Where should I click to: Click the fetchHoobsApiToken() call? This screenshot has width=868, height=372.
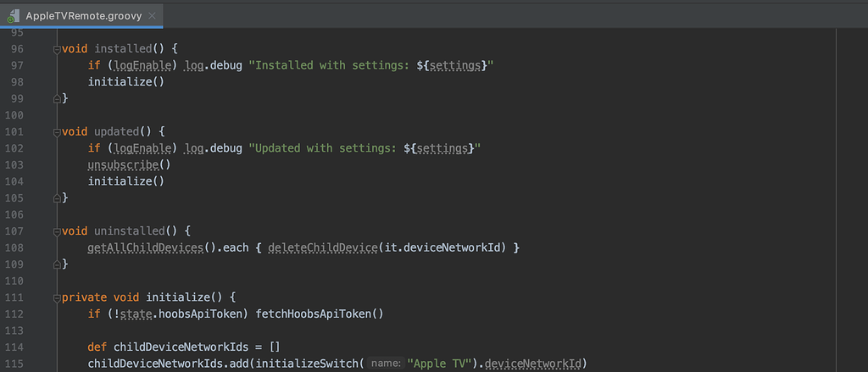[320, 314]
